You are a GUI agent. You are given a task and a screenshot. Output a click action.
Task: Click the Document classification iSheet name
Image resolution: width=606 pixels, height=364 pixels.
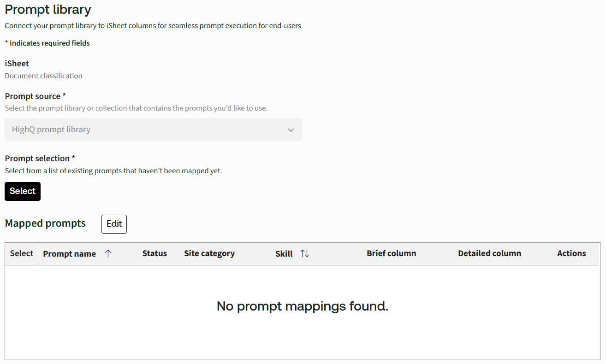(43, 76)
